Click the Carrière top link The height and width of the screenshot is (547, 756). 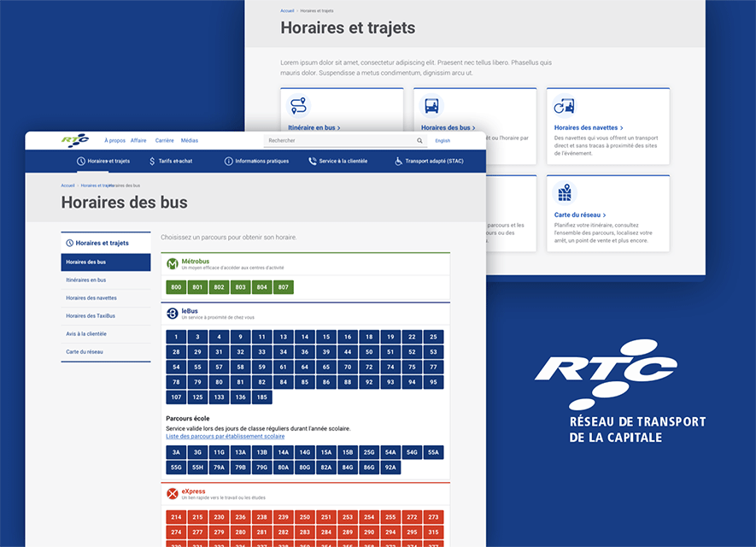pos(164,140)
